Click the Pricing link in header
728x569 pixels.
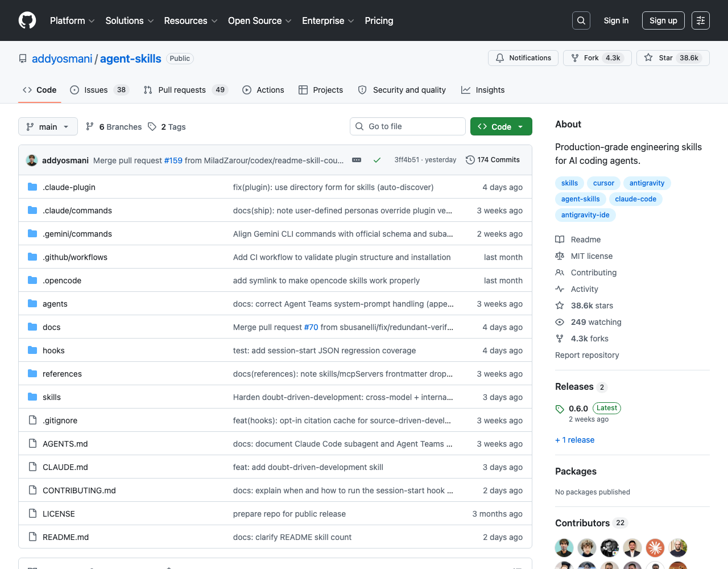click(x=379, y=20)
